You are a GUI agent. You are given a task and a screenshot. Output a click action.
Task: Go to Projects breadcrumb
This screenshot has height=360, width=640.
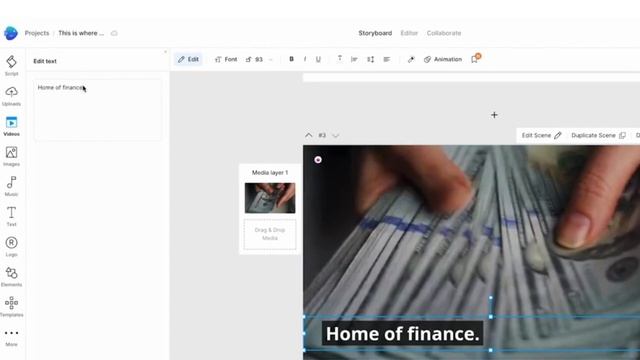pos(37,33)
